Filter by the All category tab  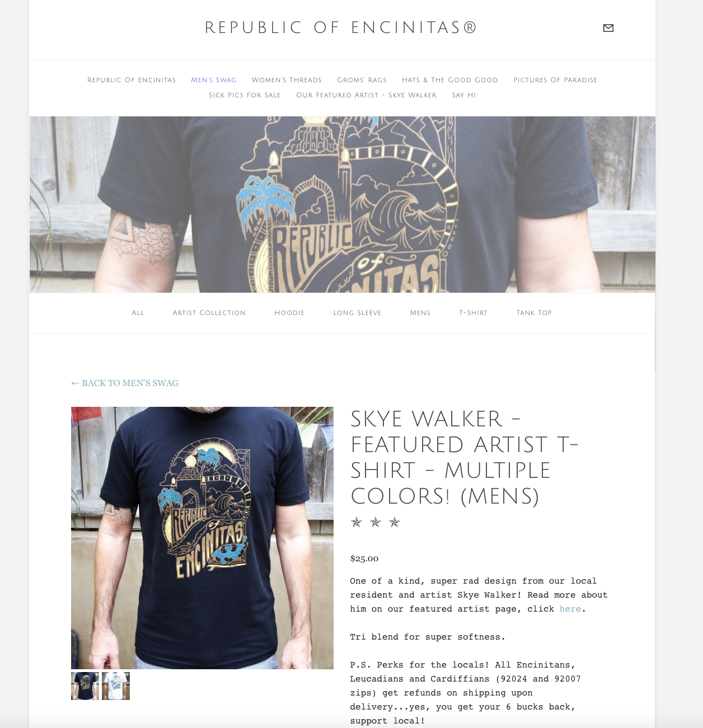[x=138, y=313]
